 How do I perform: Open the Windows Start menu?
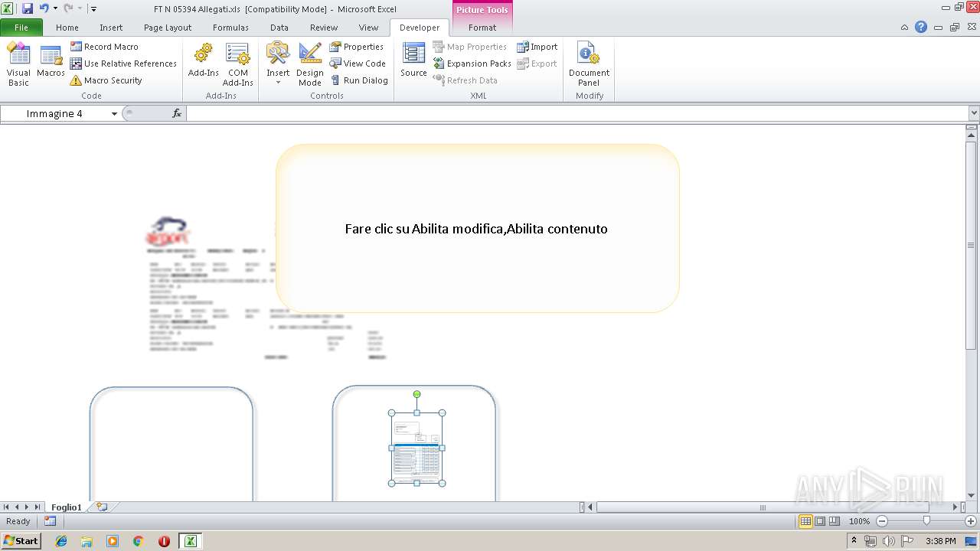tap(21, 540)
